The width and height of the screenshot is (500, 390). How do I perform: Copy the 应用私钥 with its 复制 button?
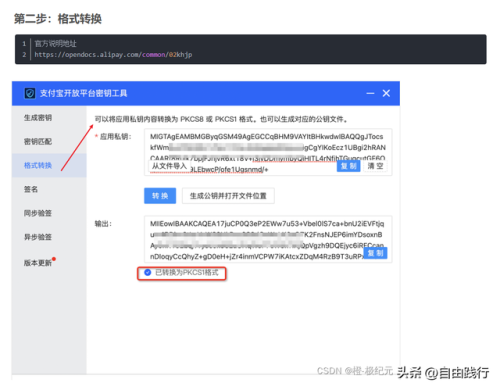pyautogui.click(x=348, y=166)
